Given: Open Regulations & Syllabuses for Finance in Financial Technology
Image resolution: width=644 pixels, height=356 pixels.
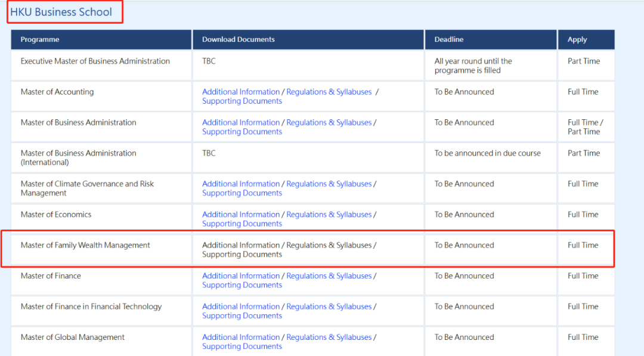Looking at the screenshot, I should click(329, 307).
